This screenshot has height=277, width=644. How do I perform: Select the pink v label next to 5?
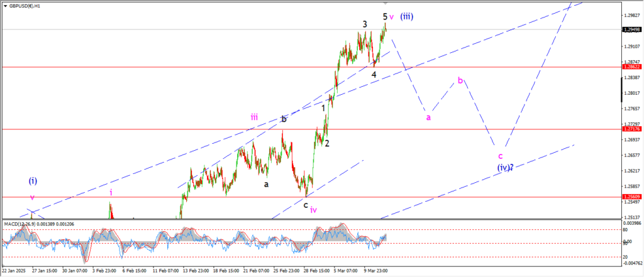(x=391, y=17)
